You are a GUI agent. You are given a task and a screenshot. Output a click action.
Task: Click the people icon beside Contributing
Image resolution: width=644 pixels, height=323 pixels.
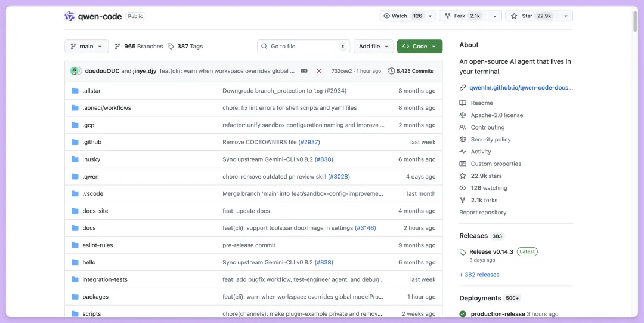coord(463,127)
